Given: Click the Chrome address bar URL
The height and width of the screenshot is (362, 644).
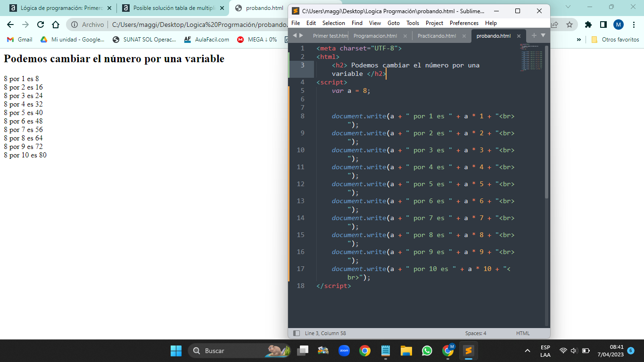Looking at the screenshot, I should (x=199, y=25).
